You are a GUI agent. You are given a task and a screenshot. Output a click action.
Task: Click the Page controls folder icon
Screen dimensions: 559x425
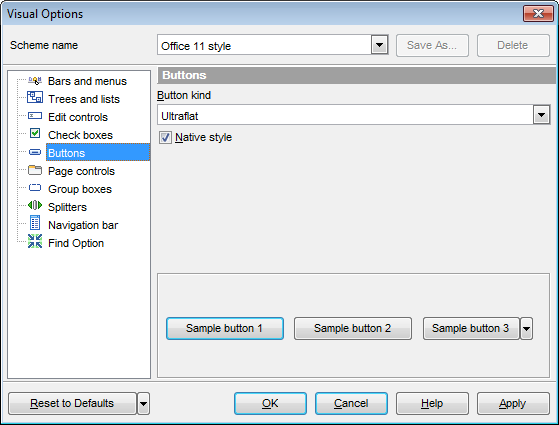35,170
